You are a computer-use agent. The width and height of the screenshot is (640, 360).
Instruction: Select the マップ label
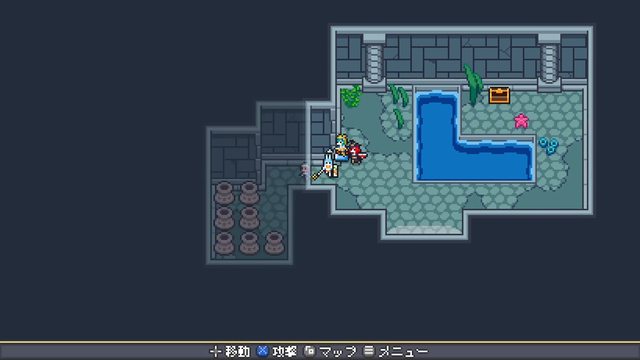click(x=338, y=351)
